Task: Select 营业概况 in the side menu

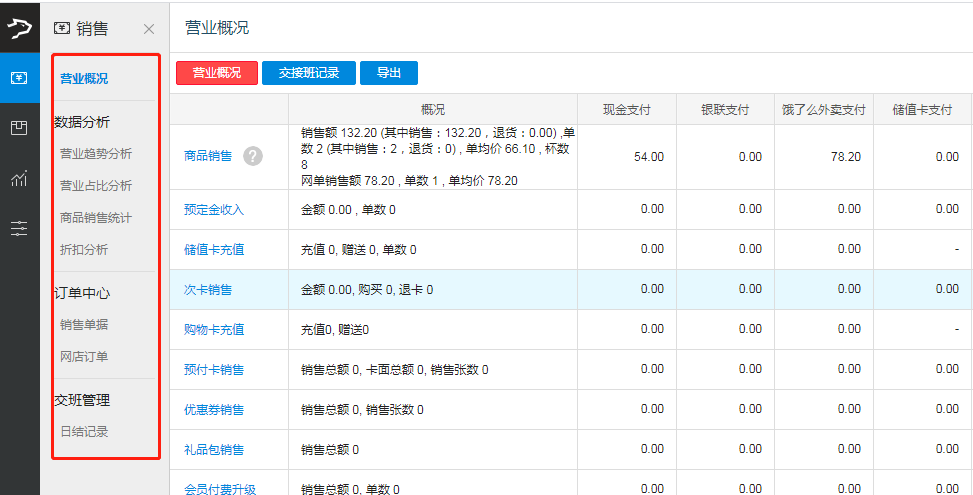Action: (x=84, y=79)
